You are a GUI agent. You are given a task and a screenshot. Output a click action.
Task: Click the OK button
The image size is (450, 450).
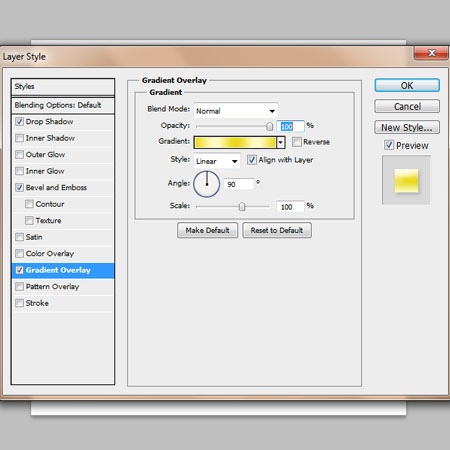407,85
